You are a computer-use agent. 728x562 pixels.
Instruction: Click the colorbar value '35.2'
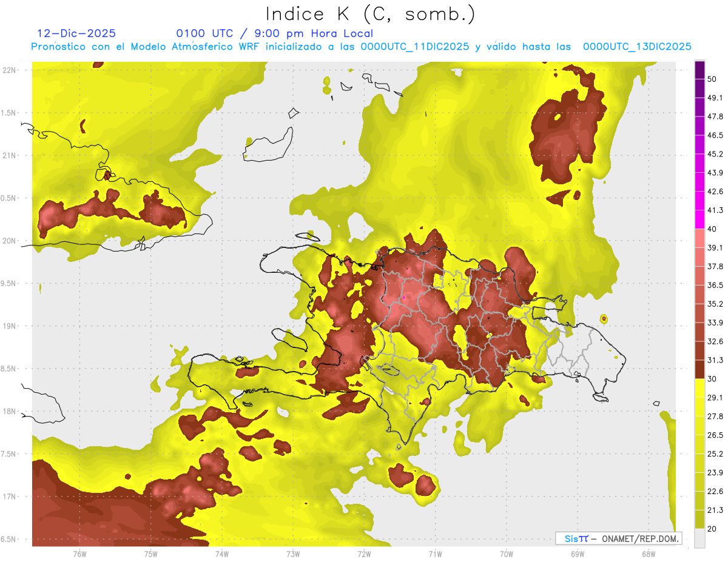click(x=716, y=304)
